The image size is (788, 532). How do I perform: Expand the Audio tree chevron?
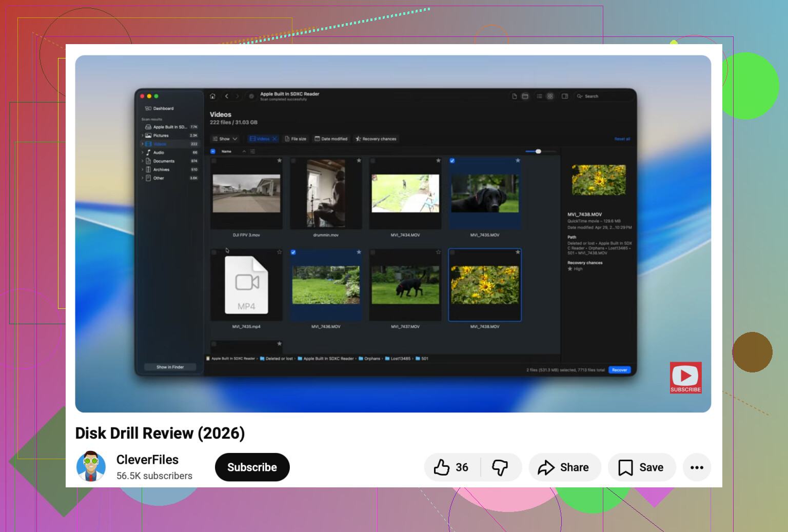[142, 152]
